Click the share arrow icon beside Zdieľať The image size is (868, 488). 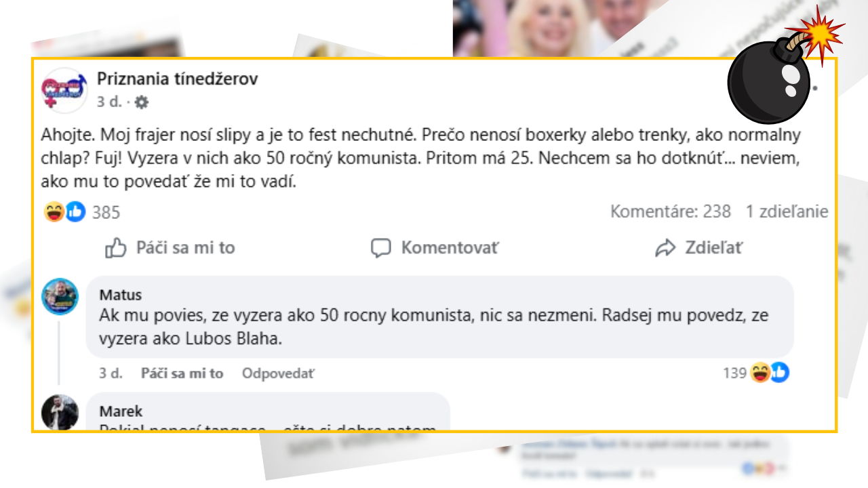pos(665,247)
